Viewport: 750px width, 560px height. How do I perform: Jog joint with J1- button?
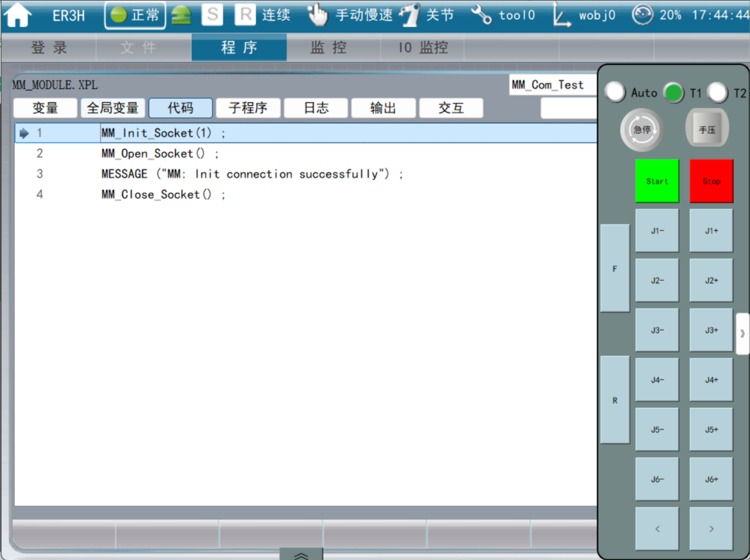[x=657, y=231]
